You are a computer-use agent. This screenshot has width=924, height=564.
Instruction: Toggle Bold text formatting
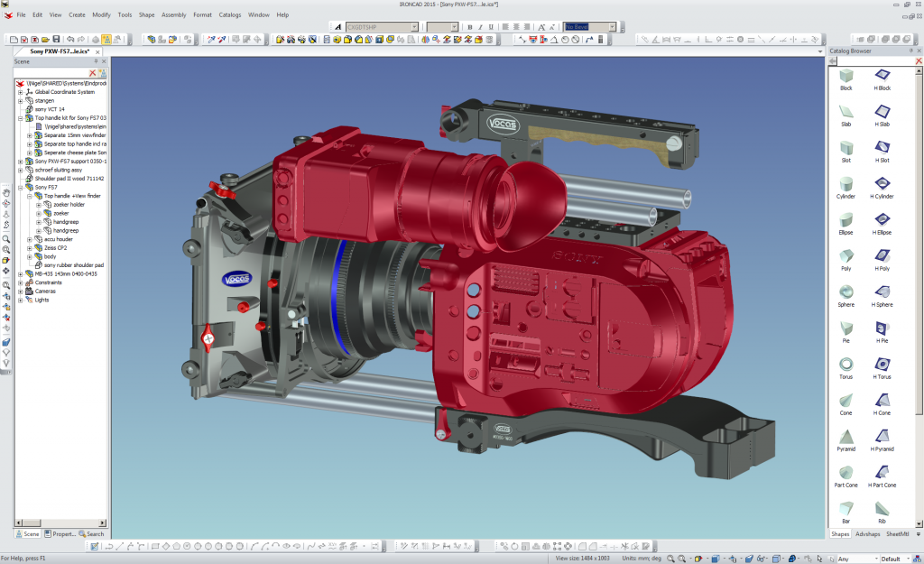coord(469,27)
